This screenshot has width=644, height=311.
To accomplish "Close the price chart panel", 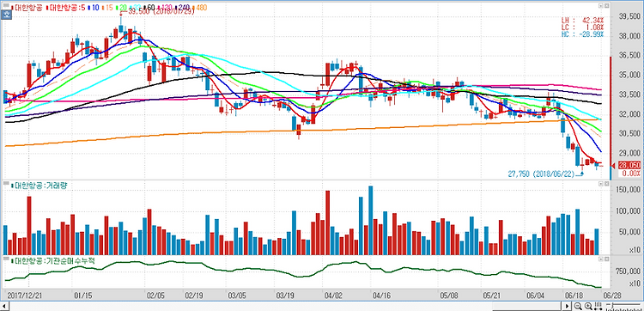I will [x=606, y=6].
